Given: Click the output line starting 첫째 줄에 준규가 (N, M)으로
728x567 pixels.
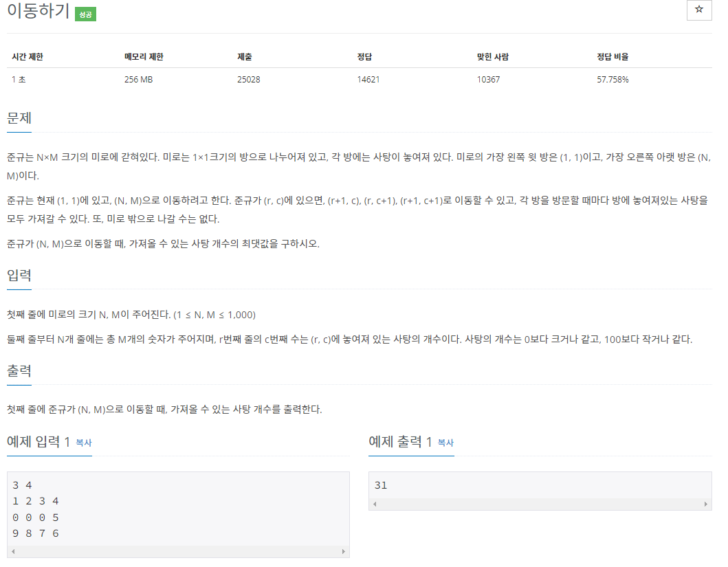Looking at the screenshot, I should pyautogui.click(x=164, y=409).
